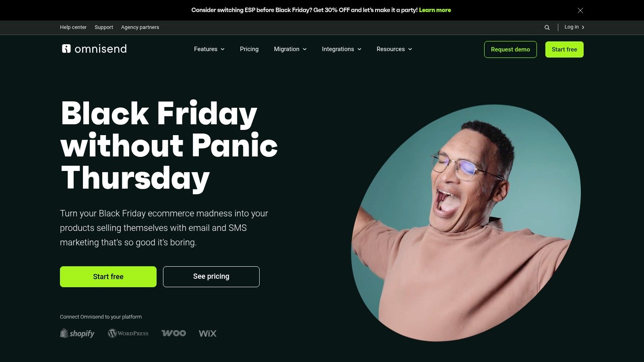The height and width of the screenshot is (362, 644).
Task: Open the Shopify platform logo
Action: coord(77,333)
